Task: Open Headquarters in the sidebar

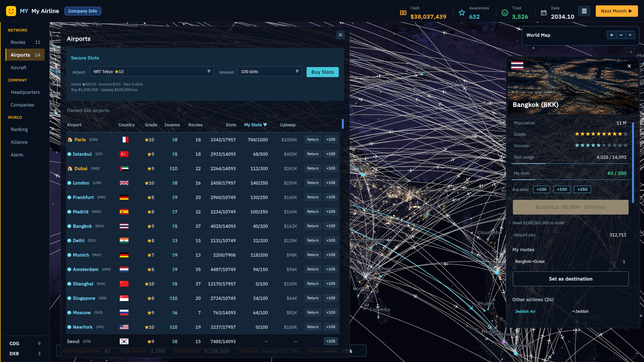Action: point(25,92)
